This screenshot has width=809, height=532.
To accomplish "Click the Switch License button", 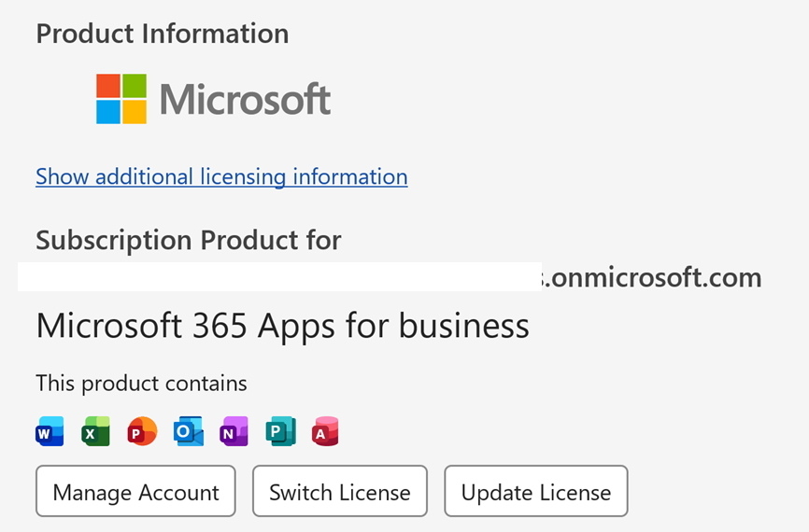I will (x=340, y=491).
